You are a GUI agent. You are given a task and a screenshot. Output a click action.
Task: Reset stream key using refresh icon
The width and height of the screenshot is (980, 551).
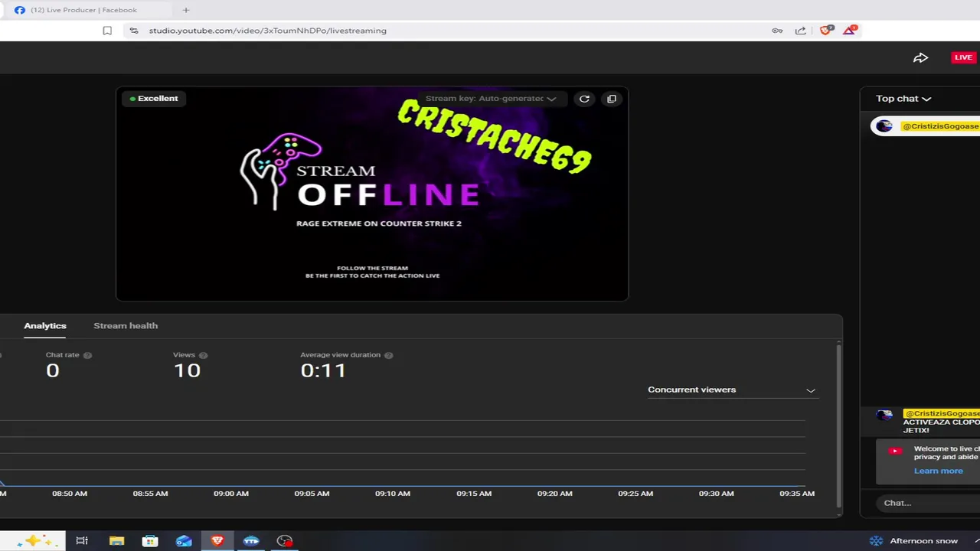tap(584, 99)
